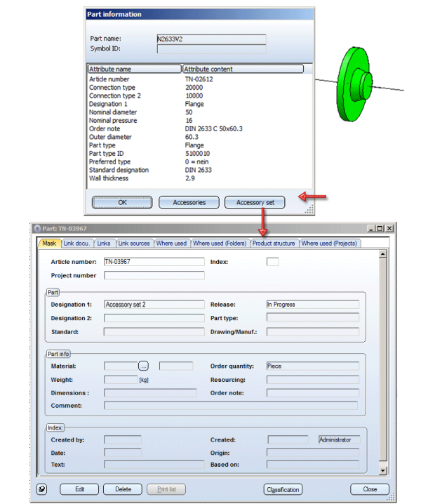Click the Dimensions field
The image size is (421, 504).
(150, 393)
